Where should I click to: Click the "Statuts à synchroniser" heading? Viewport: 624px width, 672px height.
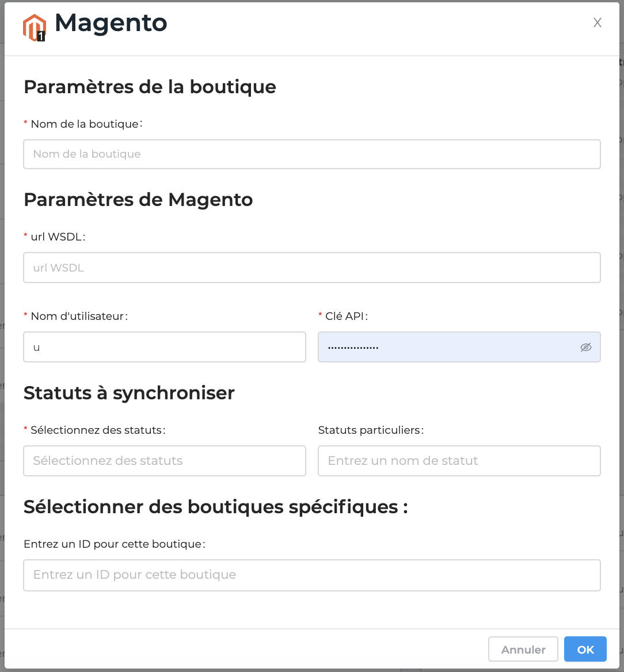pyautogui.click(x=129, y=393)
